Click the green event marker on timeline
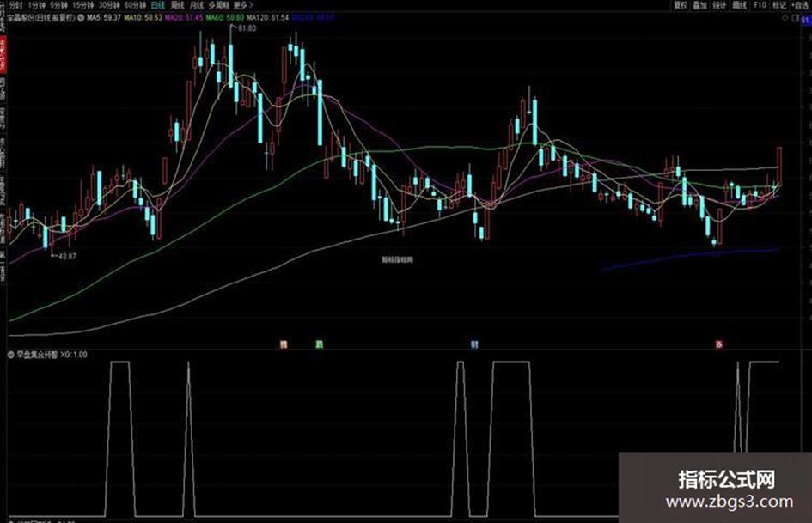This screenshot has width=812, height=523. coord(320,344)
